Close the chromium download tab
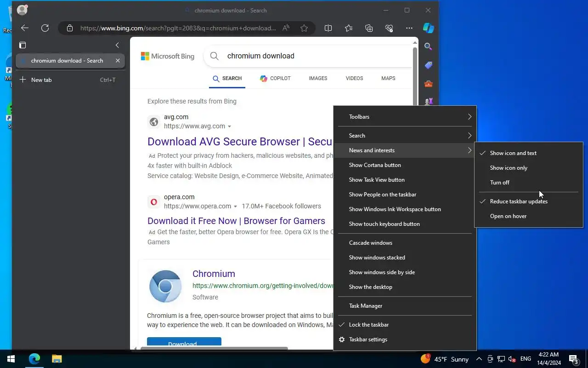This screenshot has width=588, height=368. (x=118, y=60)
